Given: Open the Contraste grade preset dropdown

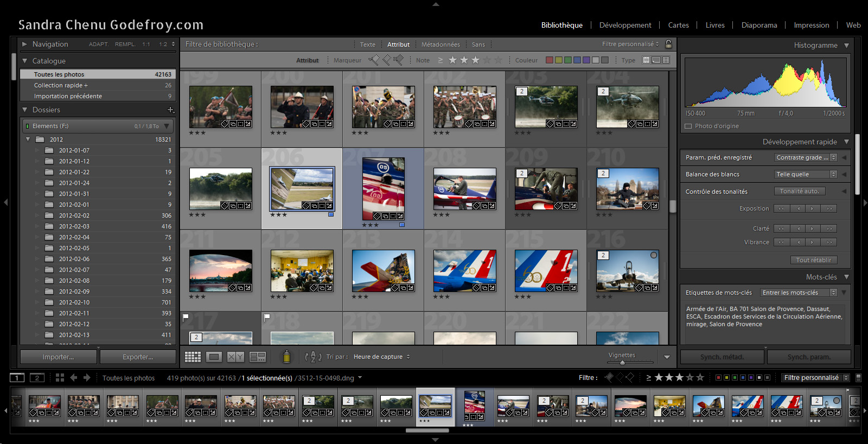Looking at the screenshot, I should pyautogui.click(x=806, y=157).
